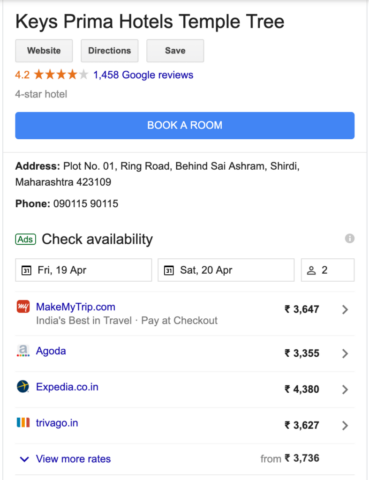Open the ads info icon

coord(349,239)
